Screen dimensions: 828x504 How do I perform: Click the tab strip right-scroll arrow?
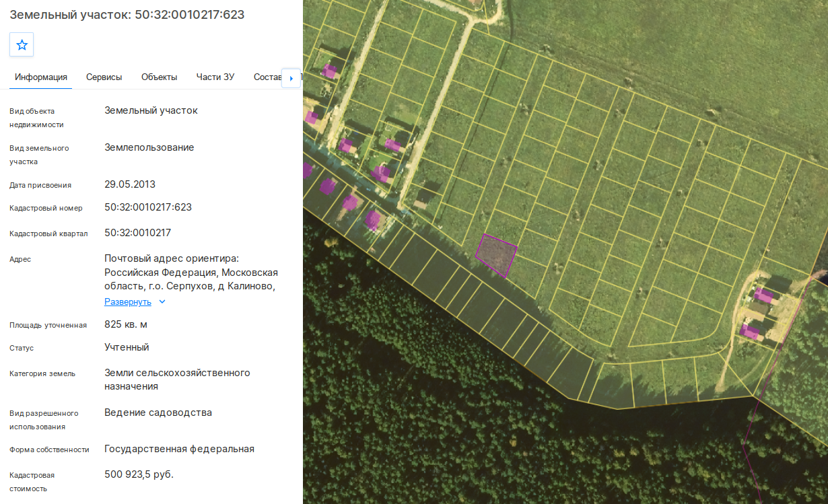click(x=291, y=78)
